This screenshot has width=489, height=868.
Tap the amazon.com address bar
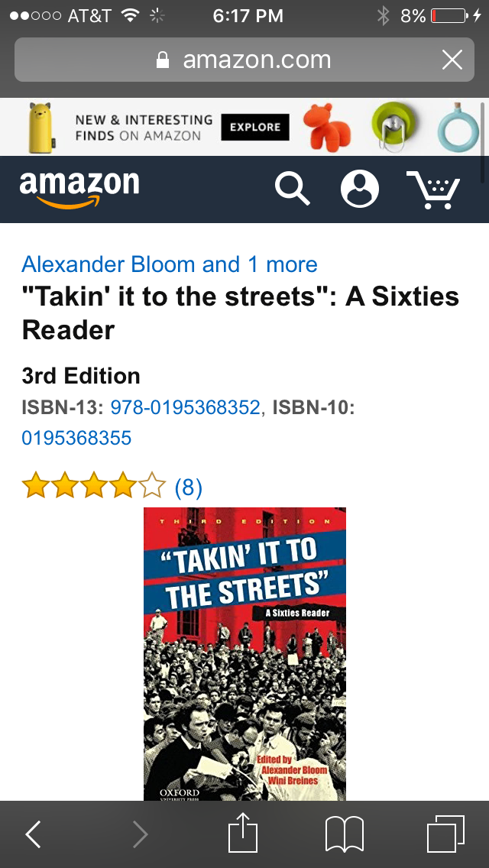[244, 60]
